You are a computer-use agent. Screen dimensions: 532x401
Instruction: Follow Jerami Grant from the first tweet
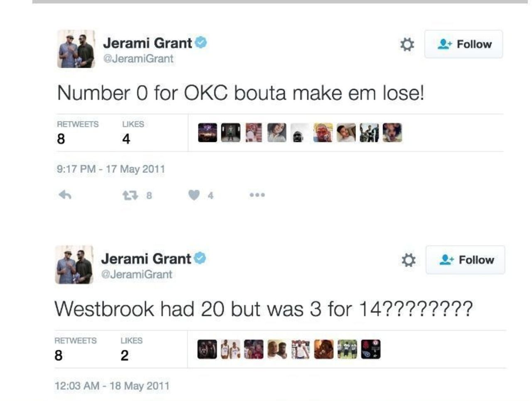tap(463, 44)
